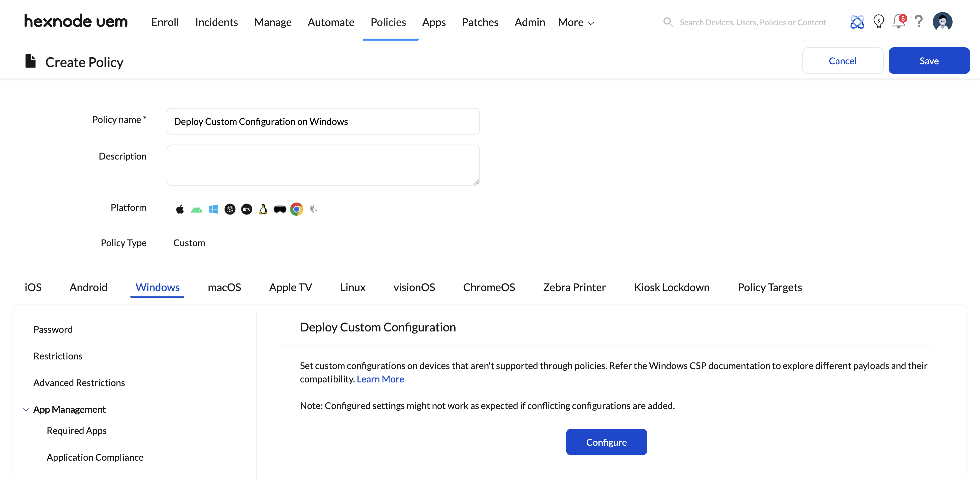Open the Policy Targets tab
Screen dimensions: 980x479
(770, 287)
